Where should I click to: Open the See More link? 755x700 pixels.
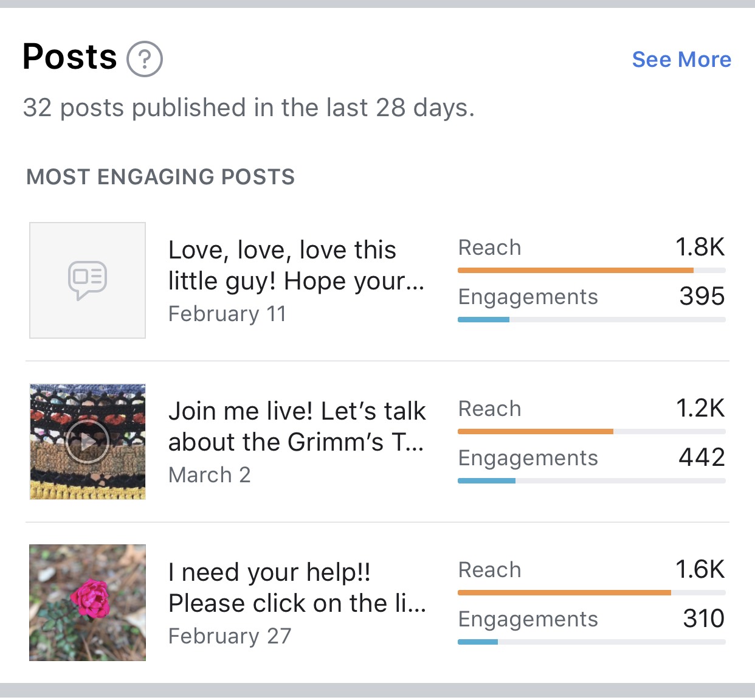[x=681, y=59]
